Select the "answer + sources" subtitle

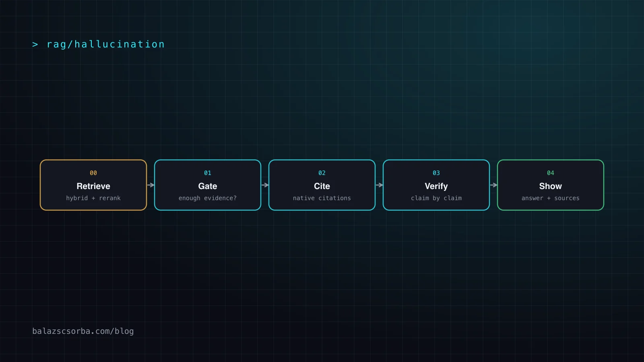551,198
